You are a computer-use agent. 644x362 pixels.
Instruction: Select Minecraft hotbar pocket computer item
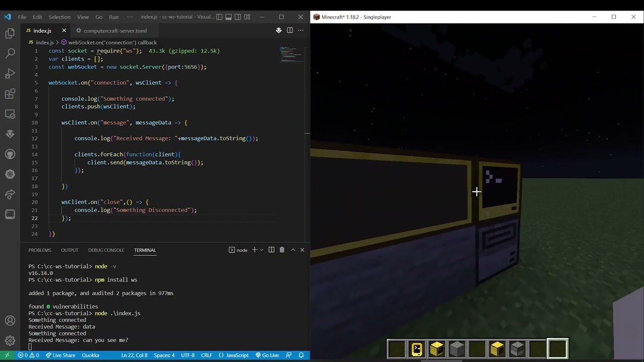coord(417,348)
